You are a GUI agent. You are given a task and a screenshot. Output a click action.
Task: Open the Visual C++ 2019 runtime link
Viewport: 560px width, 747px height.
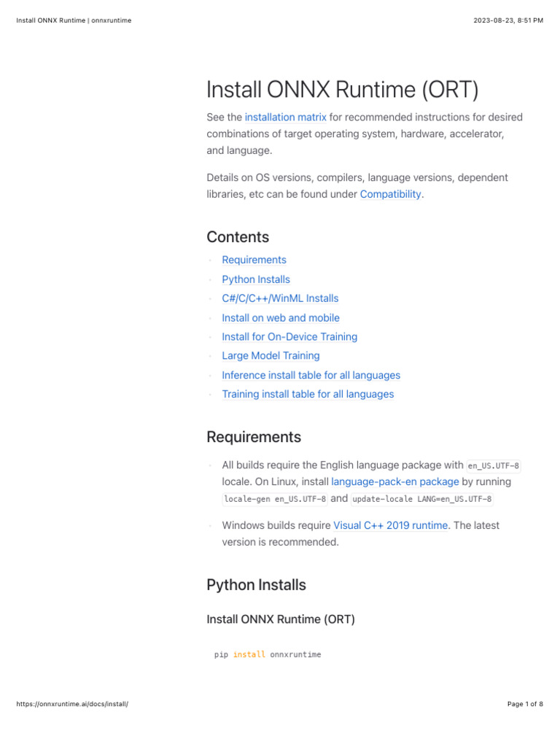click(x=390, y=525)
